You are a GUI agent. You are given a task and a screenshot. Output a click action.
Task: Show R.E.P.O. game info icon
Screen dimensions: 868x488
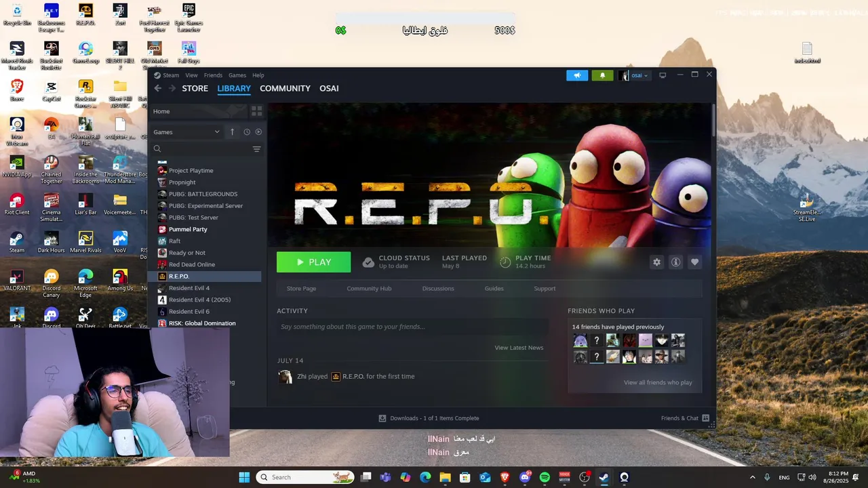pyautogui.click(x=675, y=262)
